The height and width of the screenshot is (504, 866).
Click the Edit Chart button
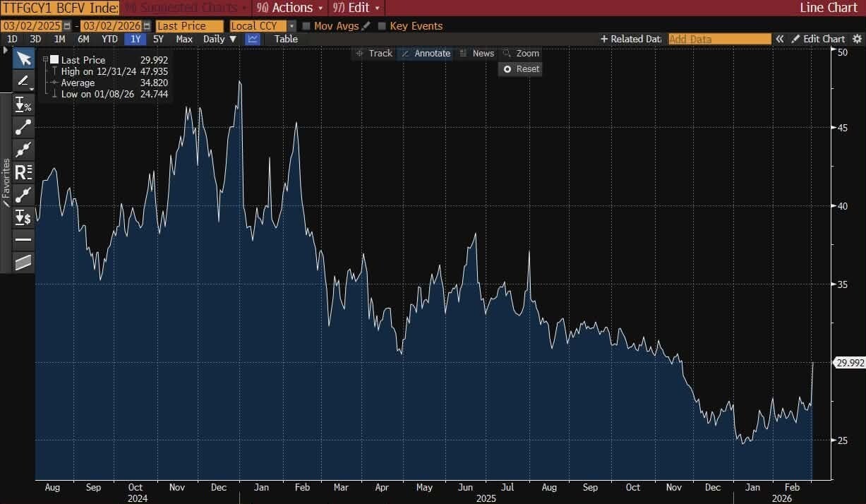click(818, 40)
